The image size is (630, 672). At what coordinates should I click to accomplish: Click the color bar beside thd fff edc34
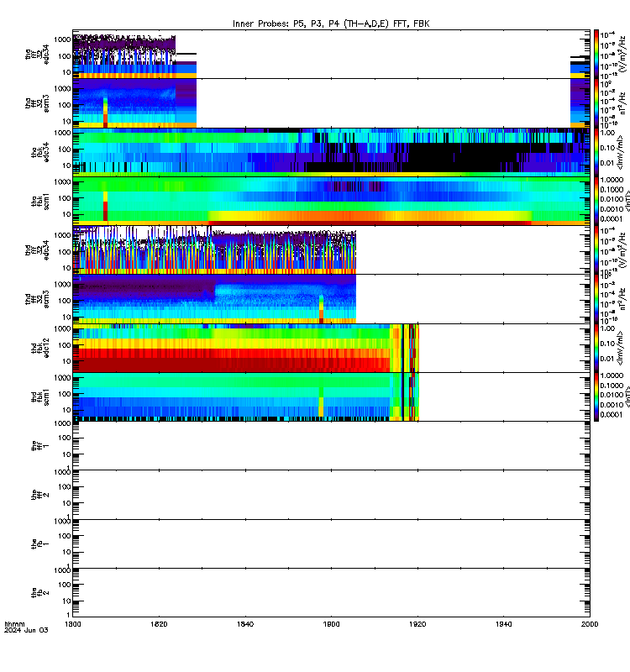pos(596,249)
